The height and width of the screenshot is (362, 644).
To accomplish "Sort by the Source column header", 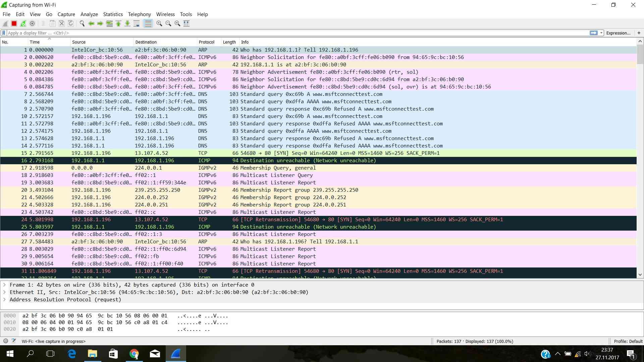I will (102, 42).
